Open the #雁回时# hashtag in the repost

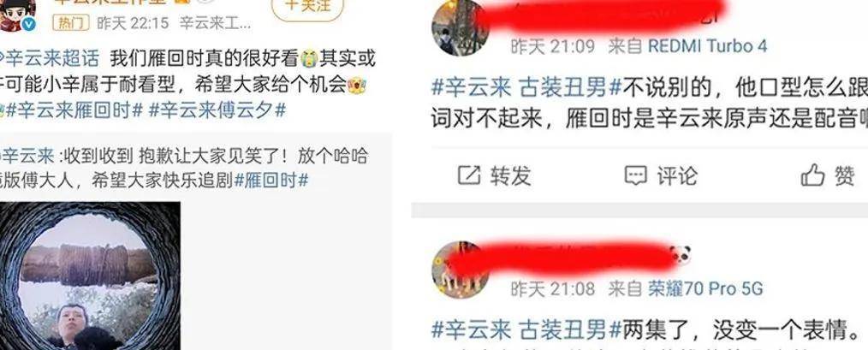tap(271, 181)
